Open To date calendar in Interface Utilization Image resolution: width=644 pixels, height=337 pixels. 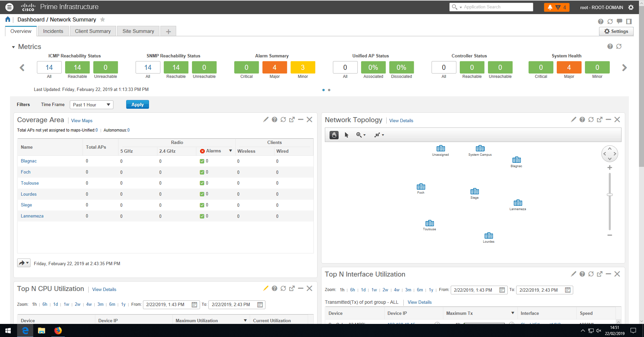point(567,290)
